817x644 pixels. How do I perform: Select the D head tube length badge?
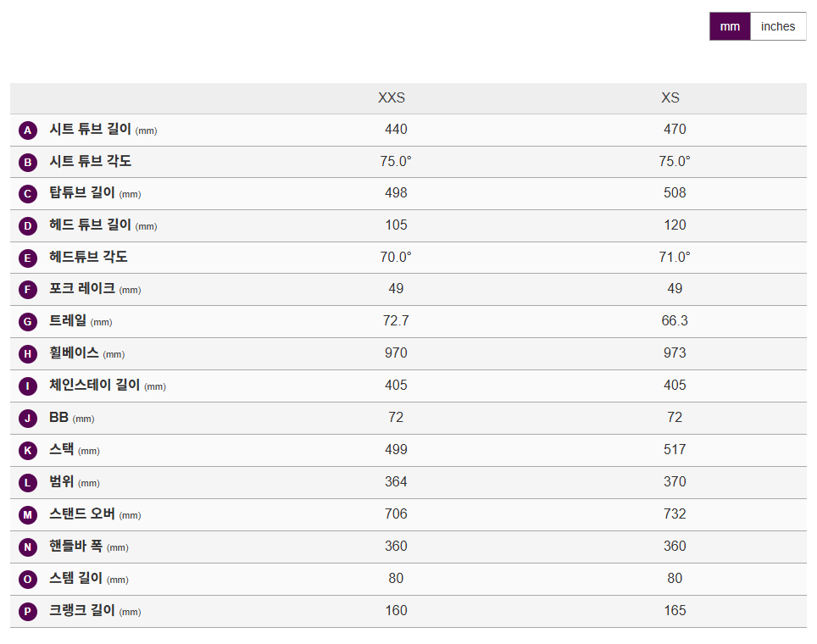(x=27, y=226)
